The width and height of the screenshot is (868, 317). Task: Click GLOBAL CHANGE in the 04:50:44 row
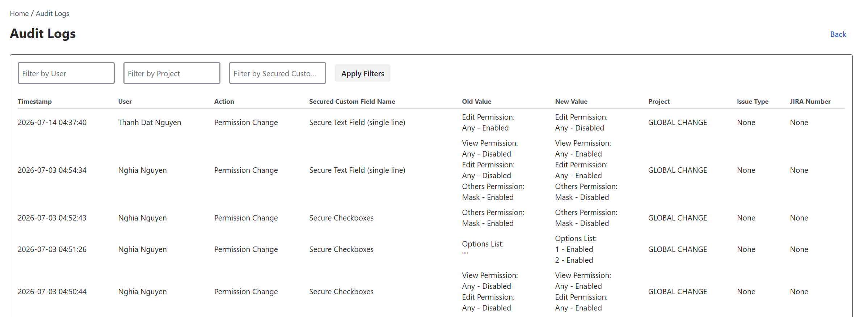pos(677,292)
